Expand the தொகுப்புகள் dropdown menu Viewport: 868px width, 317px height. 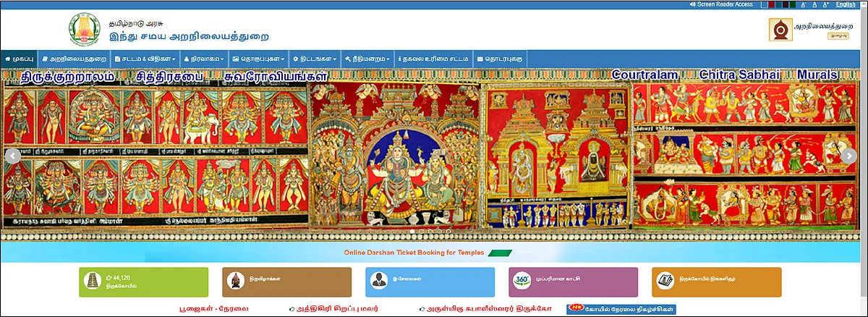tap(258, 58)
